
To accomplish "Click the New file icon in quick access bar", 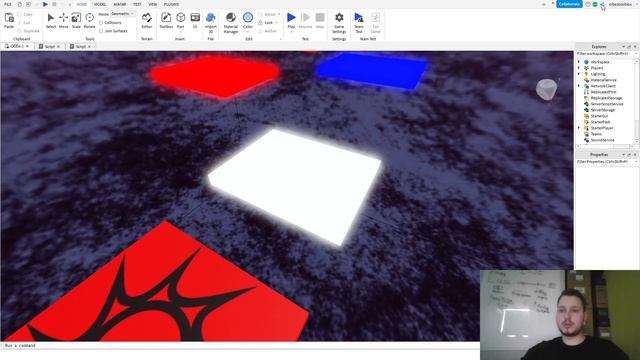I will [19, 4].
